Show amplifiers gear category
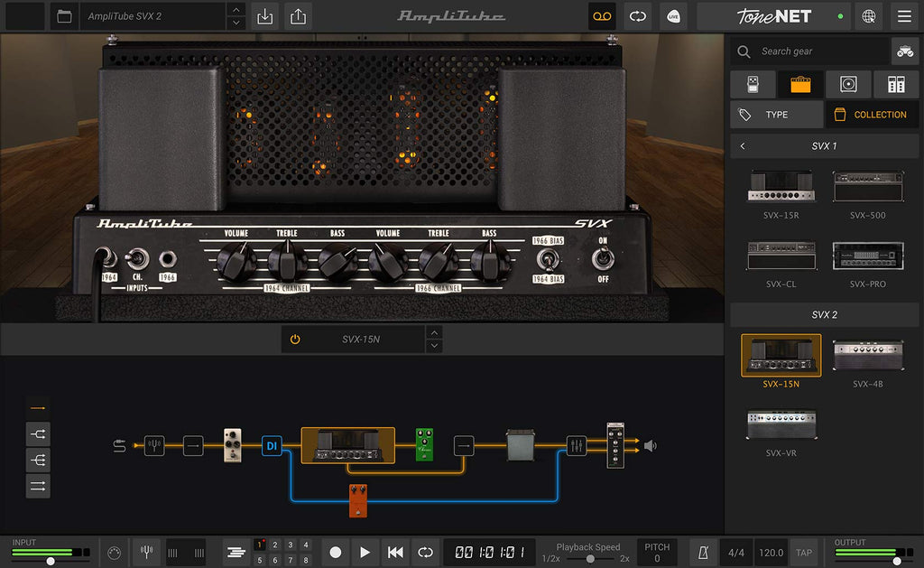Screen dimensions: 924x568 point(800,84)
